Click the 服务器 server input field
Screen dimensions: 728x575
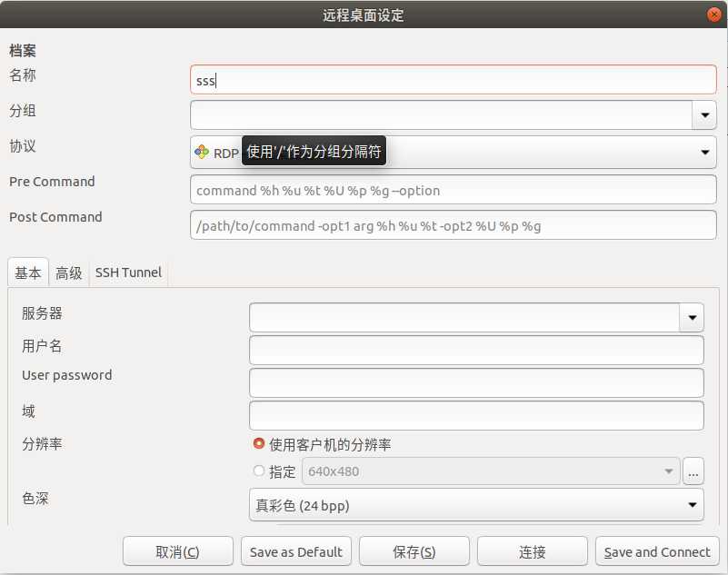pyautogui.click(x=464, y=317)
